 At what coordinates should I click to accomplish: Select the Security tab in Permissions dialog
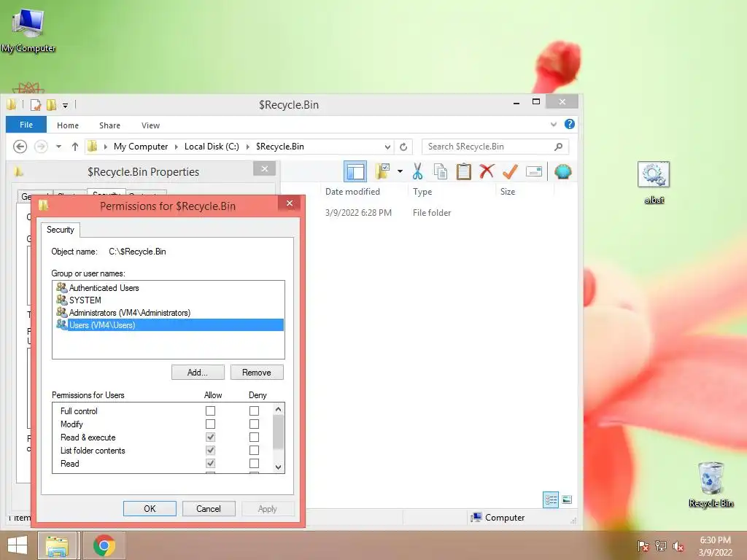point(61,230)
